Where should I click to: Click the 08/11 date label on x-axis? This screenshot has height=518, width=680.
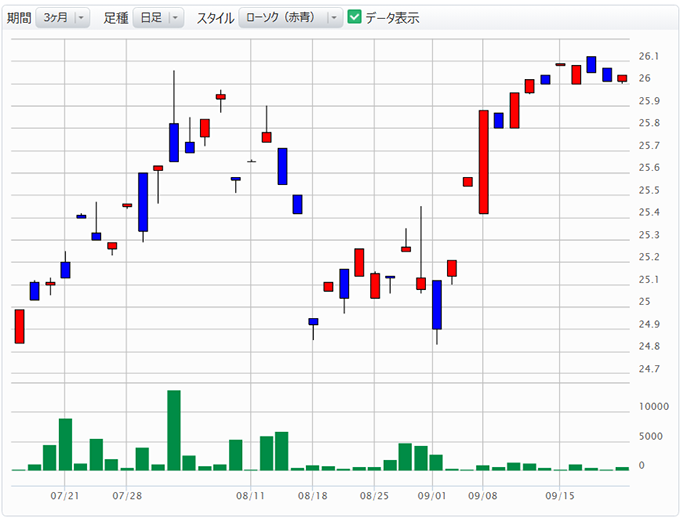click(250, 495)
